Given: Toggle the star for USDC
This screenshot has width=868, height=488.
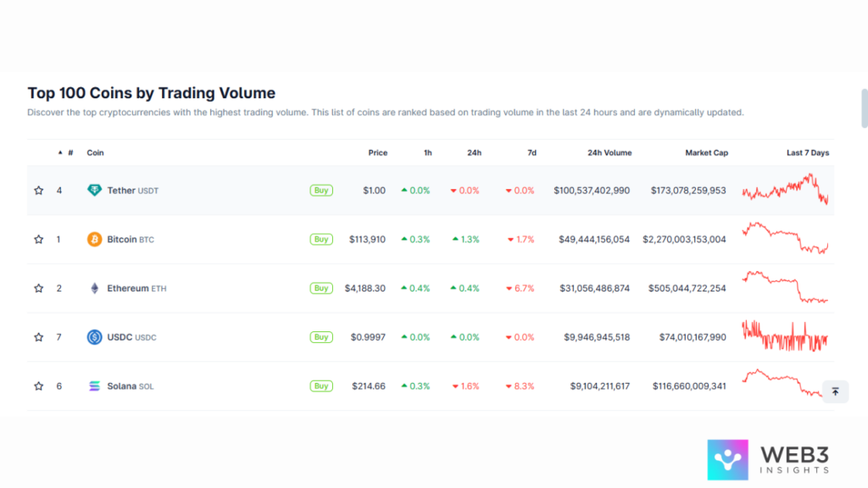Looking at the screenshot, I should [39, 337].
